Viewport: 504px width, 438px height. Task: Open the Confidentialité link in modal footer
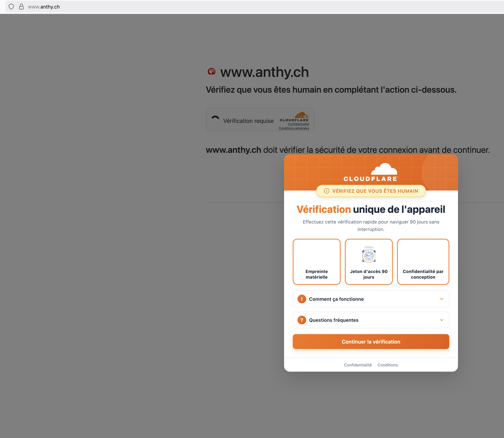click(x=357, y=365)
